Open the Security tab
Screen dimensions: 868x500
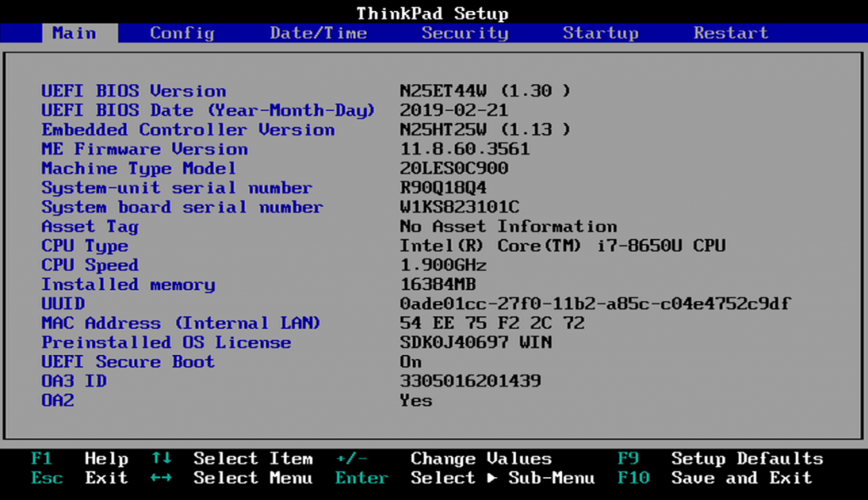(x=465, y=33)
